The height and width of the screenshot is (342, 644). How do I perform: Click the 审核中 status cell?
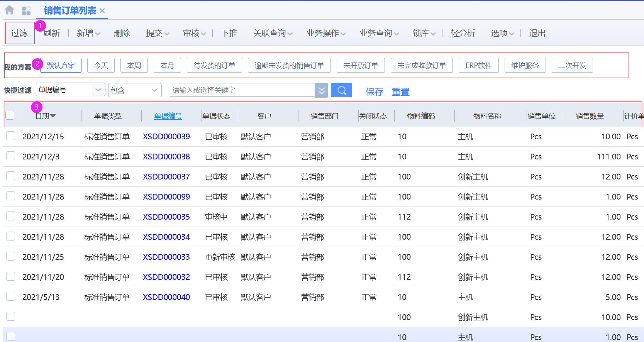click(x=216, y=217)
